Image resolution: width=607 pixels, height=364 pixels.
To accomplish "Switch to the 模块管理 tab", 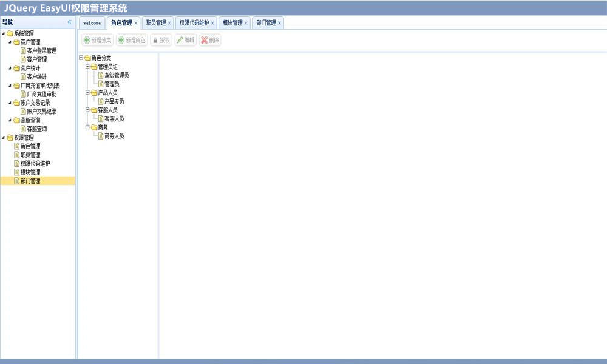I will pyautogui.click(x=232, y=23).
